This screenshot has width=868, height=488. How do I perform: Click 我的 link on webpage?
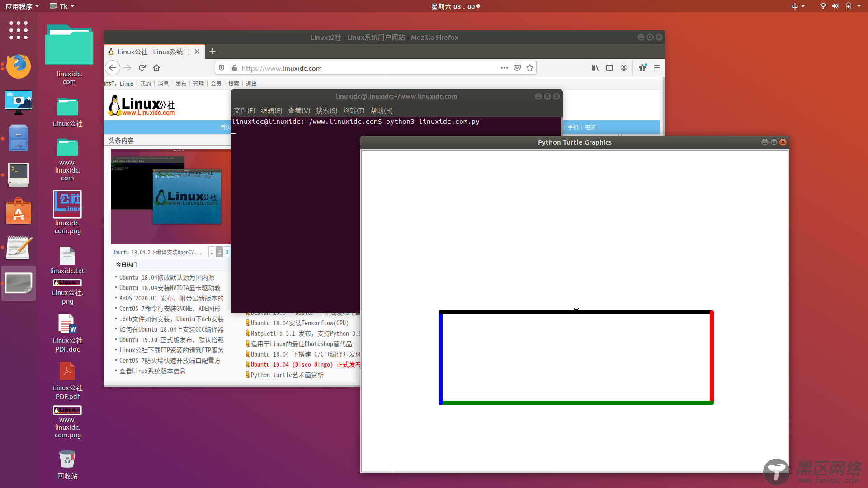coord(145,84)
